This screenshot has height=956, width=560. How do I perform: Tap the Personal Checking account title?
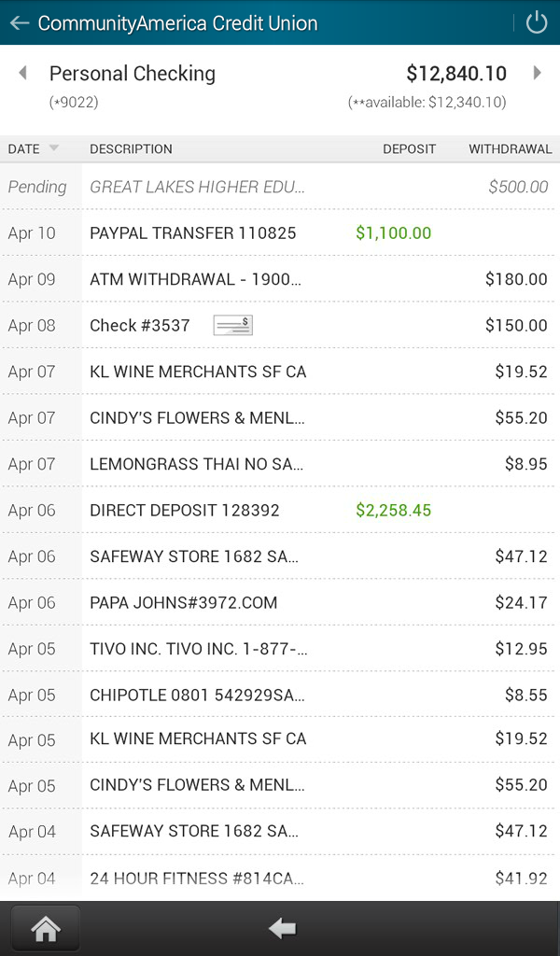point(133,74)
